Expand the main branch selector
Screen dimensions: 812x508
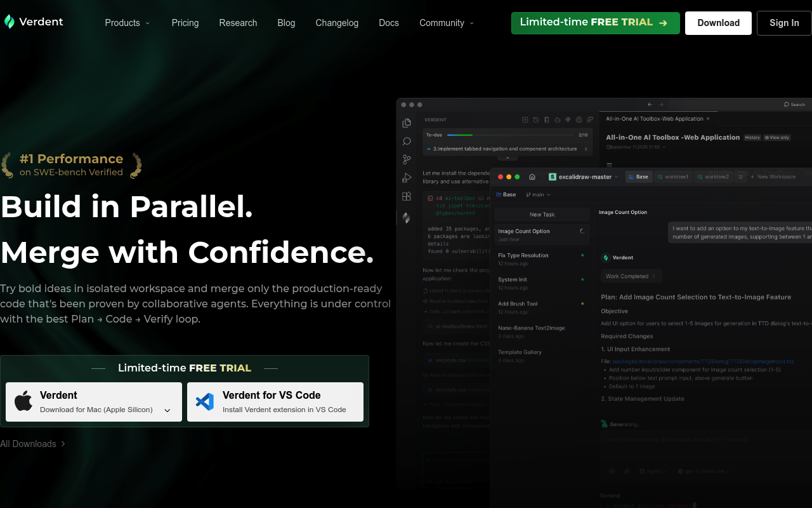[538, 195]
